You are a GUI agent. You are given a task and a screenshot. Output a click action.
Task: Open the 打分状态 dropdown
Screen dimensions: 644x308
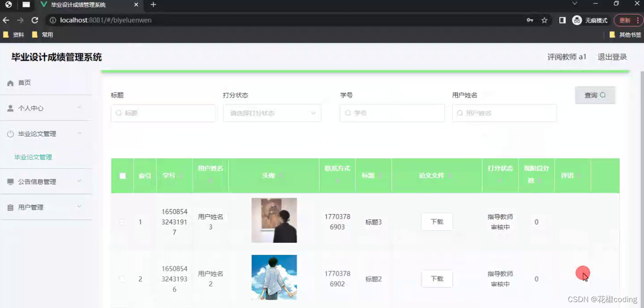[x=272, y=113]
